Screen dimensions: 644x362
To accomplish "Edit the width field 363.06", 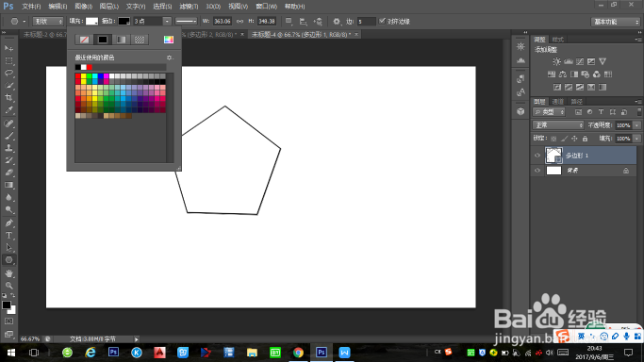I will 223,21.
